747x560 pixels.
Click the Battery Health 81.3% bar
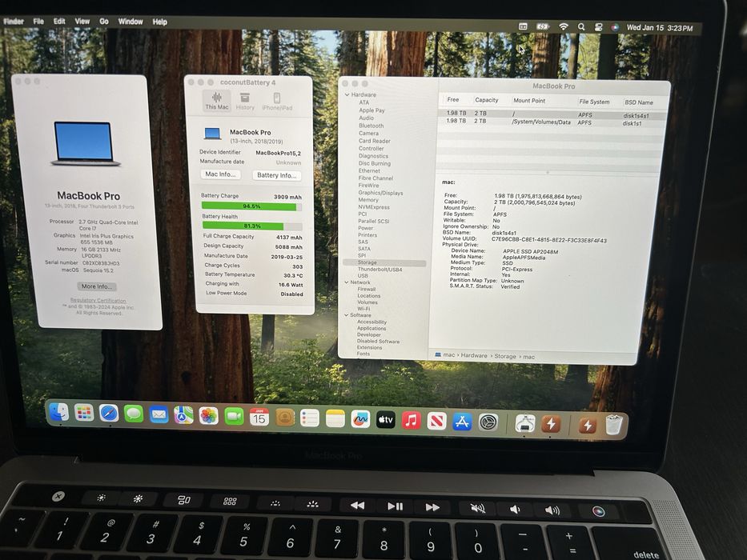252,226
